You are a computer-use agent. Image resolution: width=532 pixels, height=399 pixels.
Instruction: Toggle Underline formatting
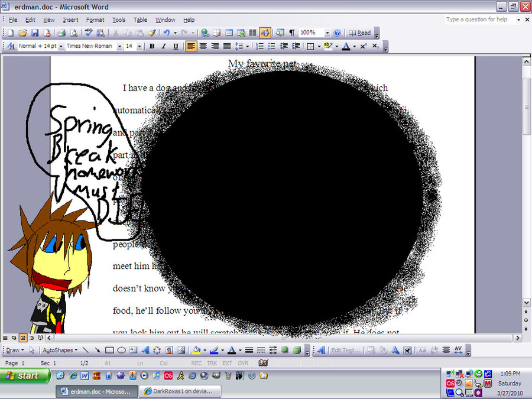pyautogui.click(x=176, y=46)
